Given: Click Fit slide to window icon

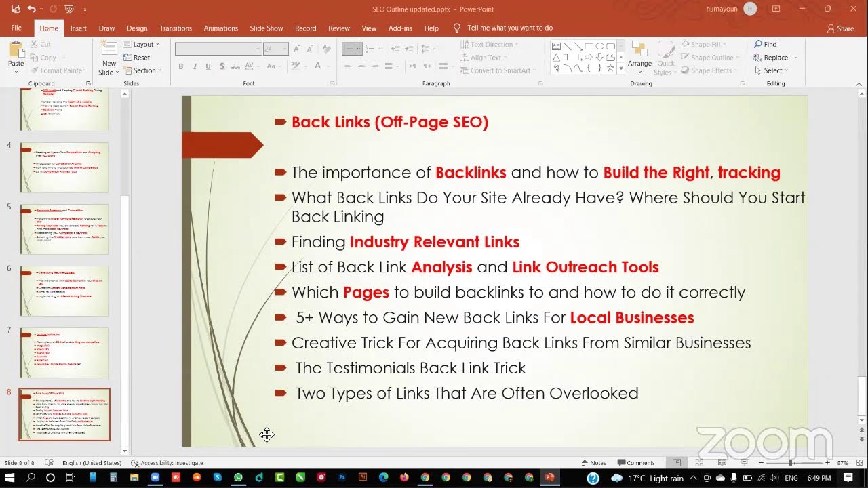Looking at the screenshot, I should tap(860, 463).
